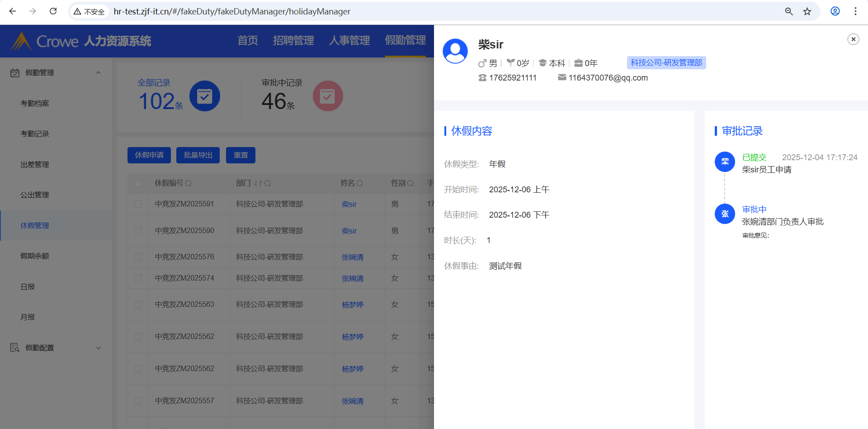The height and width of the screenshot is (429, 868).
Task: Click the 批量导出 button
Action: (x=198, y=155)
